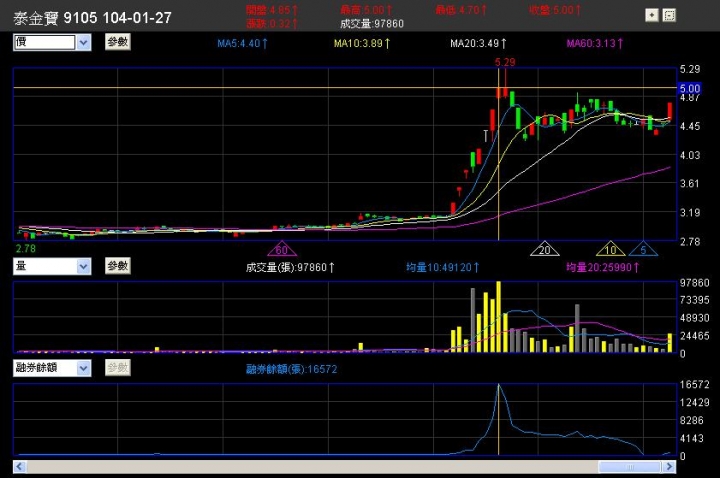Click the tallest yellow volume bar

click(x=499, y=317)
